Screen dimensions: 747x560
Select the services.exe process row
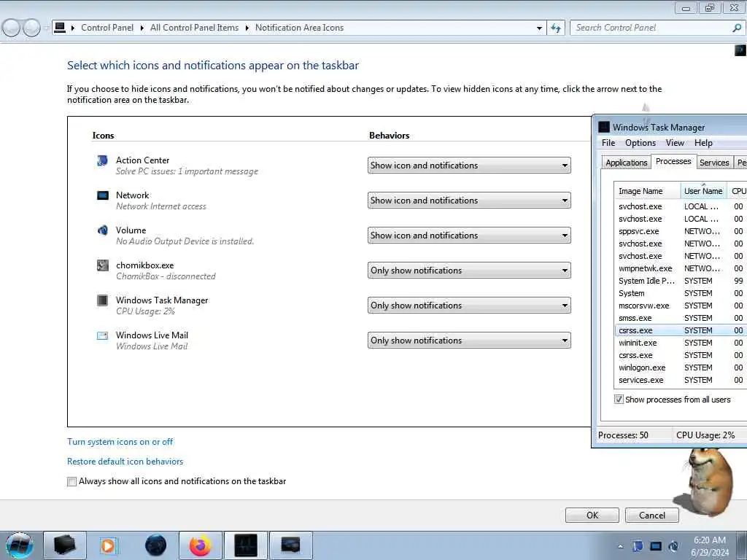681,380
